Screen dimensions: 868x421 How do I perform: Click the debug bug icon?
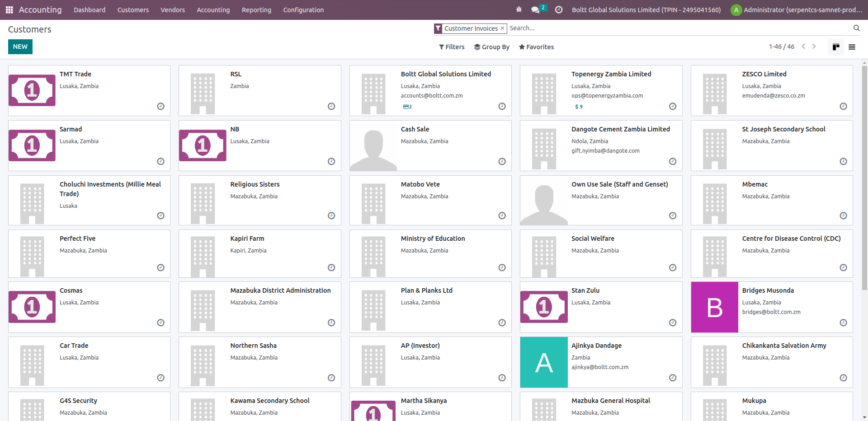pyautogui.click(x=519, y=9)
